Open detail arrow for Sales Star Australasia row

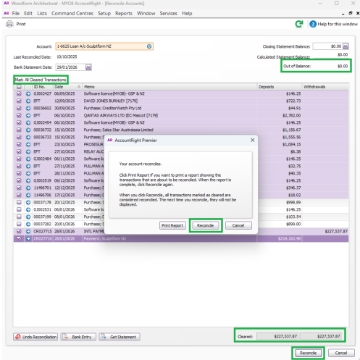pos(28,130)
